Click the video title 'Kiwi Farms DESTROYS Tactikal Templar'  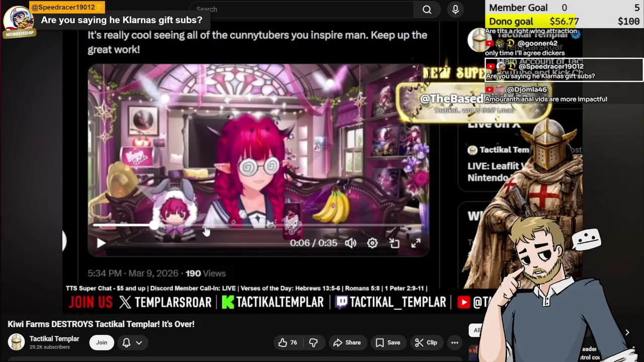pyautogui.click(x=101, y=324)
